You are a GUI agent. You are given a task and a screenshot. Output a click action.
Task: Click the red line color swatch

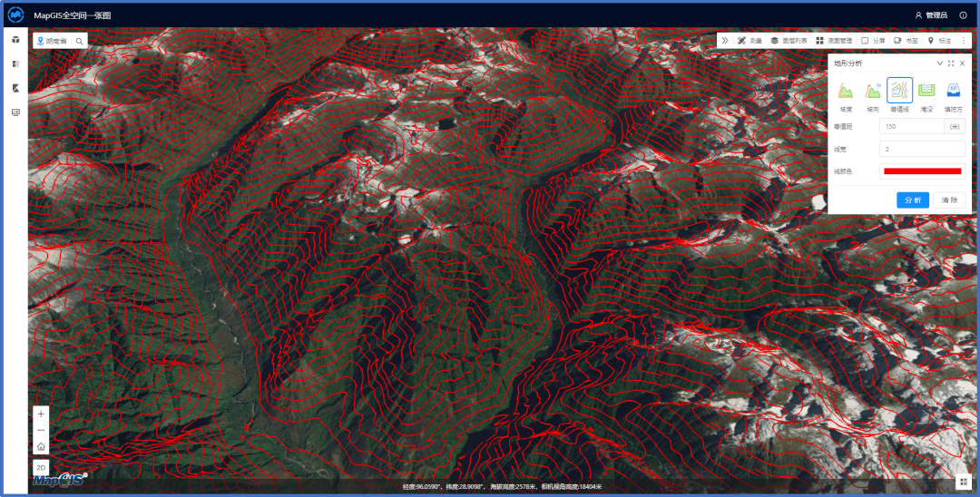click(x=921, y=171)
